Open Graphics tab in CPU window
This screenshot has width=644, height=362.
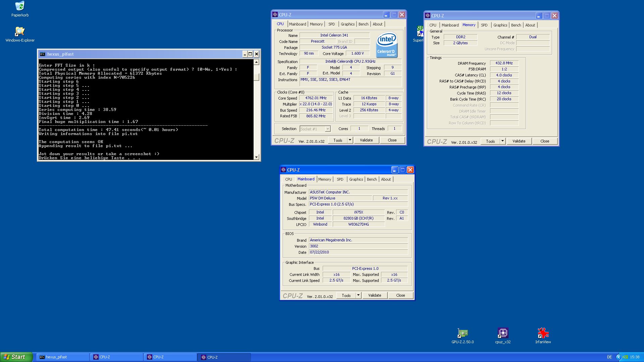click(x=347, y=24)
